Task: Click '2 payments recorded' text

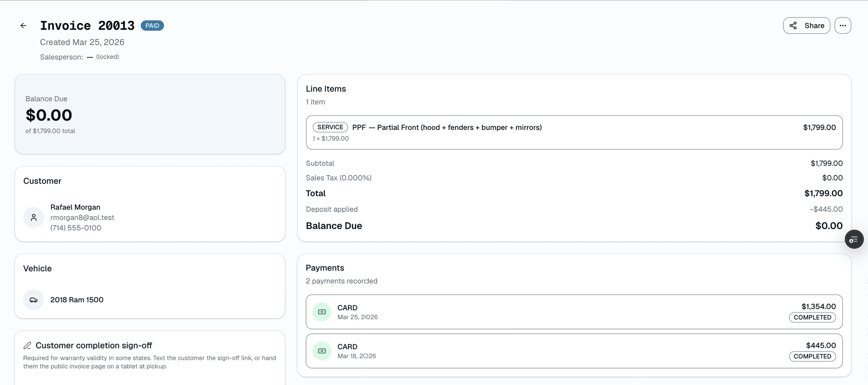Action: (342, 281)
